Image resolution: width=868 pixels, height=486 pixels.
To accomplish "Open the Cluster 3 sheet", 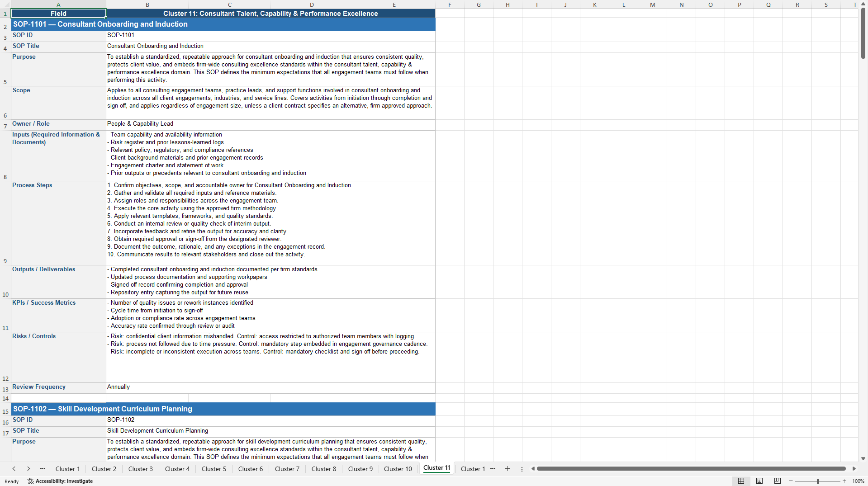I will point(141,469).
